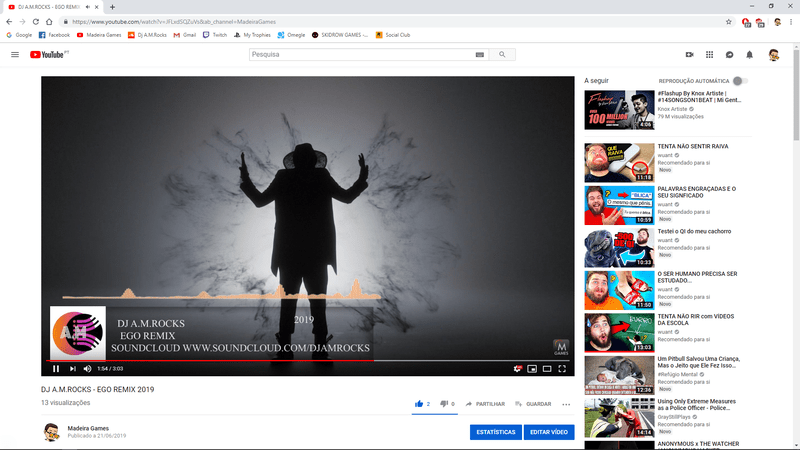Image resolution: width=800 pixels, height=450 pixels.
Task: Expand the hamburger guide menu
Action: 15,55
